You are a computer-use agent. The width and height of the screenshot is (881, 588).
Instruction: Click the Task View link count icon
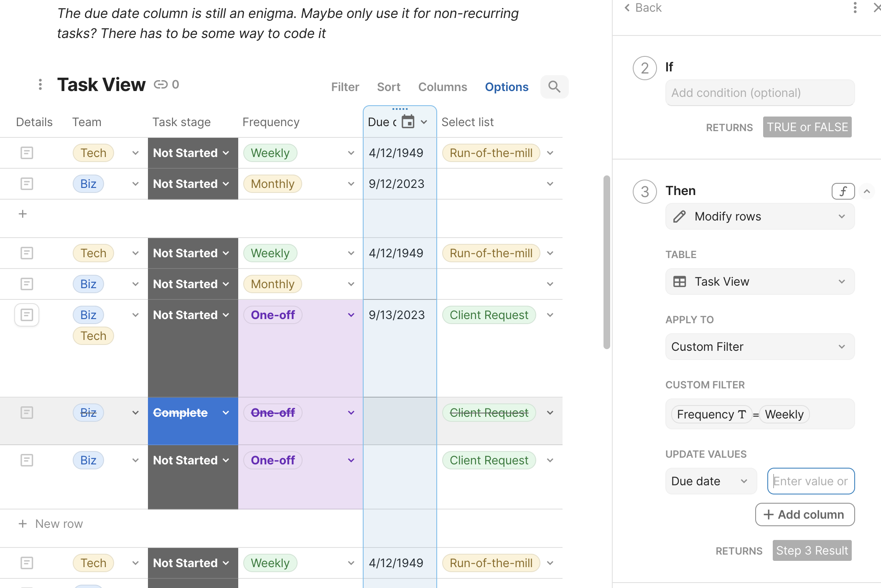pyautogui.click(x=160, y=85)
